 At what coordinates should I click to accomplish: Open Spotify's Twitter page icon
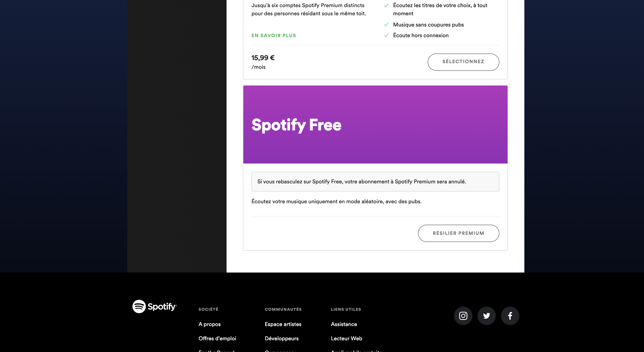pos(486,316)
